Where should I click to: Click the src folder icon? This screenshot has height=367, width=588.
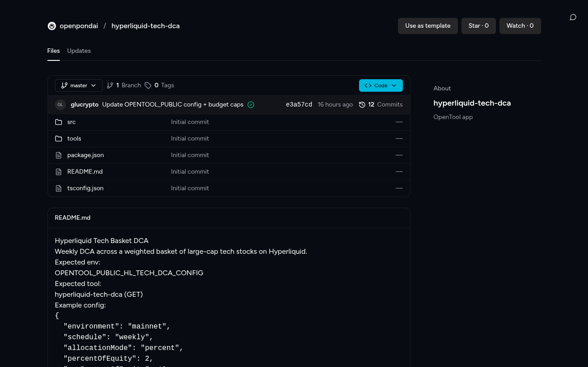[x=59, y=122]
